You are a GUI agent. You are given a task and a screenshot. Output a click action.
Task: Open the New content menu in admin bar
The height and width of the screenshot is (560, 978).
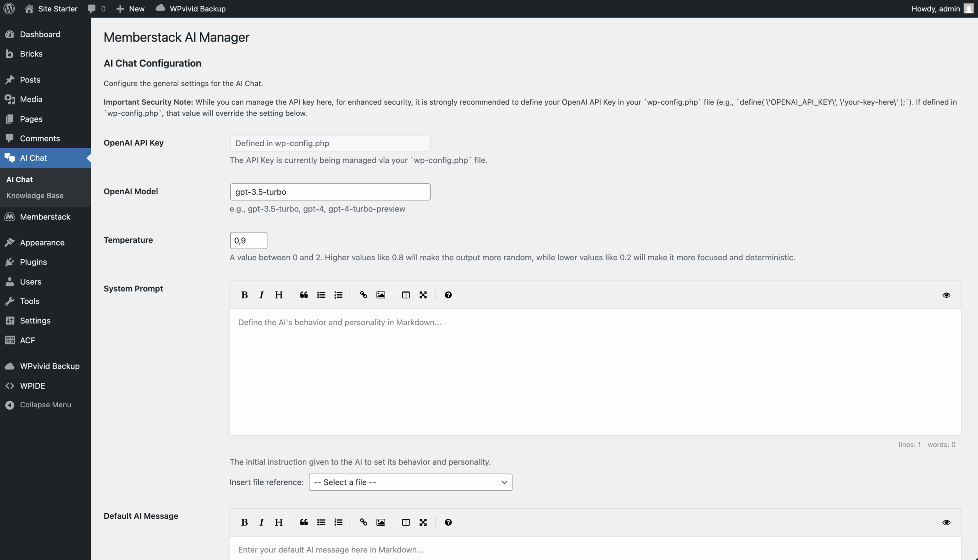point(130,8)
